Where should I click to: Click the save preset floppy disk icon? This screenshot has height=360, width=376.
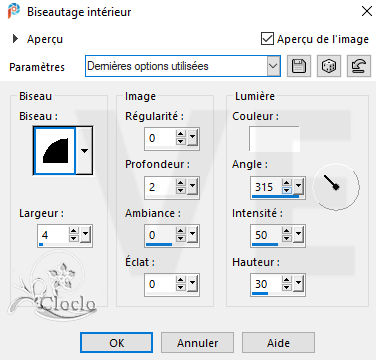pos(299,66)
